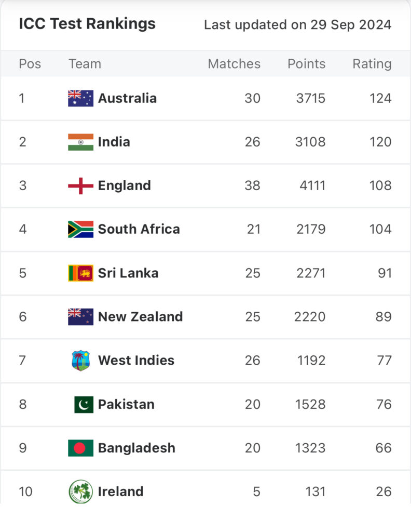Click the New Zealand flag icon
Image resolution: width=411 pixels, height=532 pixels.
[80, 317]
